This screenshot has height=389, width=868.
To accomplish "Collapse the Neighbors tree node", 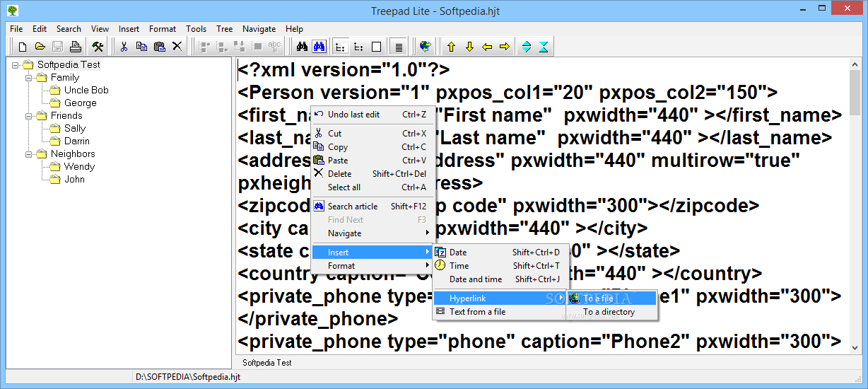I will [29, 153].
